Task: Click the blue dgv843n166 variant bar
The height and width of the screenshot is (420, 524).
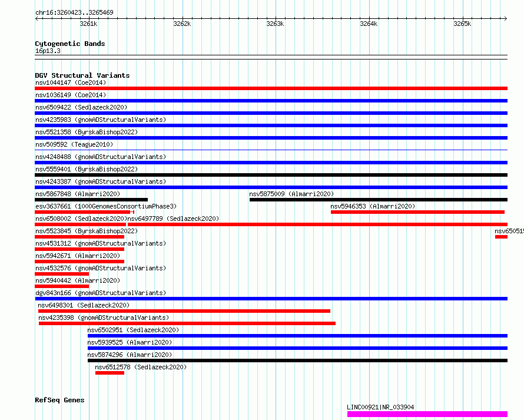Action: (271, 299)
